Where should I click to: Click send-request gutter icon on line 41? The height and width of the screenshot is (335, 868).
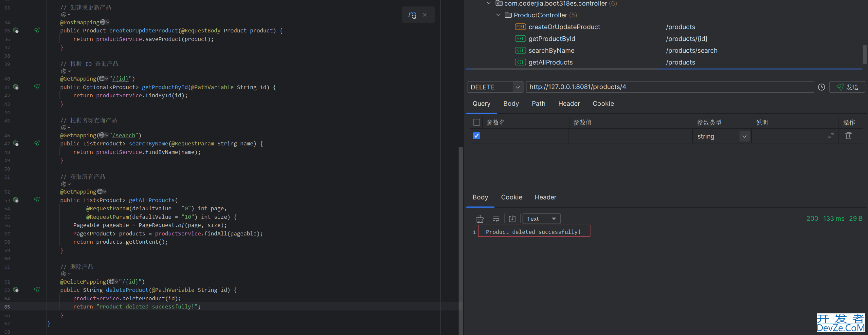click(37, 87)
